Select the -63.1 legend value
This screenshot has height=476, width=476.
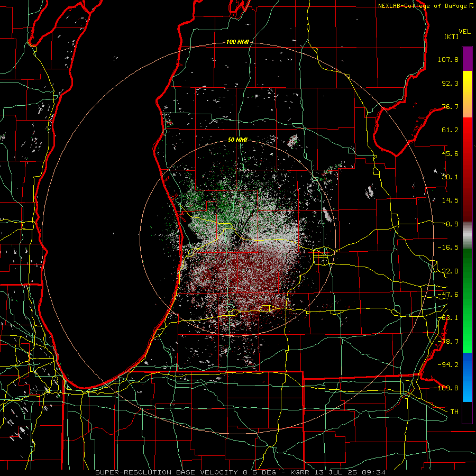448,318
